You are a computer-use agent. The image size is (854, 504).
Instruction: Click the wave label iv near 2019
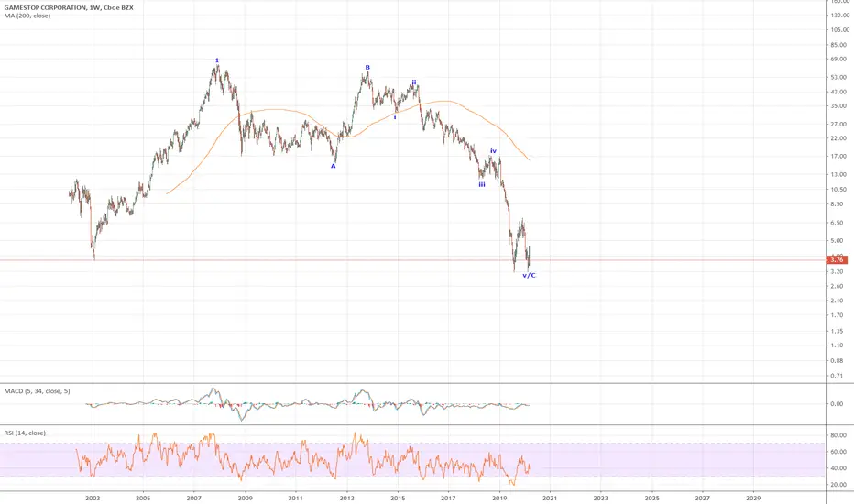(x=493, y=151)
